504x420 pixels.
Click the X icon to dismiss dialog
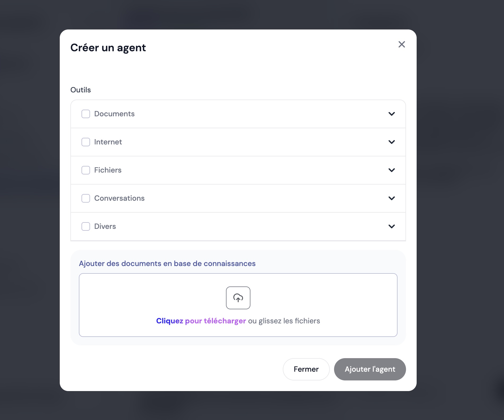point(402,44)
